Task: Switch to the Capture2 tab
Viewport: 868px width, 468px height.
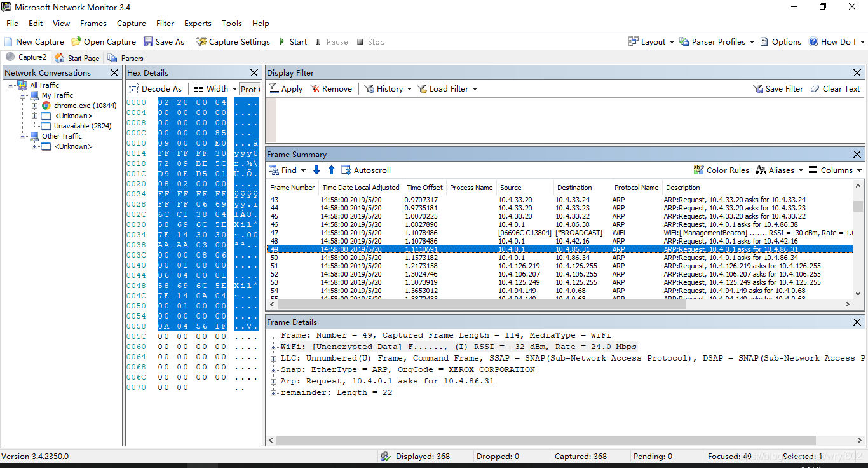Action: click(26, 57)
